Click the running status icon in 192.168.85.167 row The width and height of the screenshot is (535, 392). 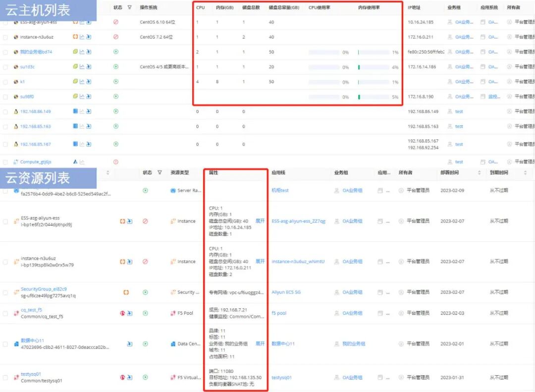pos(116,144)
